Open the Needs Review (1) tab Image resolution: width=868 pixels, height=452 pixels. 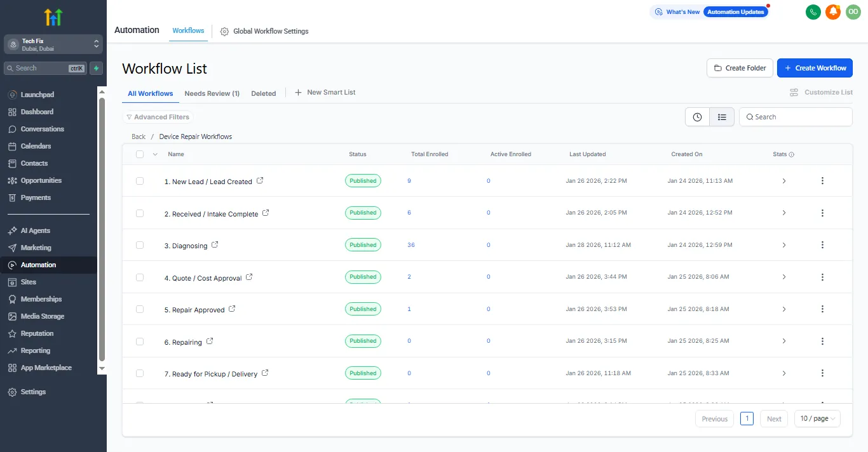point(212,93)
